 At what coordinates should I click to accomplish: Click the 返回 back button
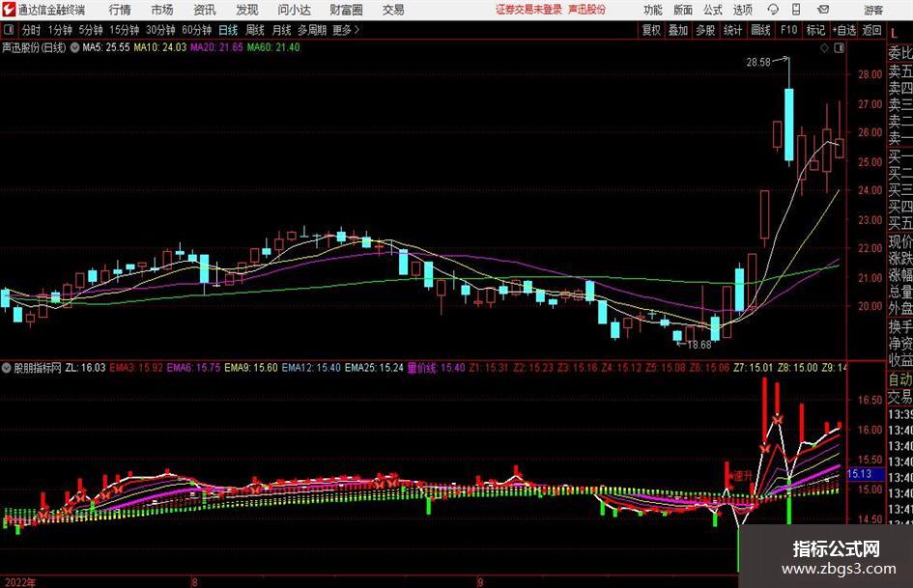tap(871, 30)
